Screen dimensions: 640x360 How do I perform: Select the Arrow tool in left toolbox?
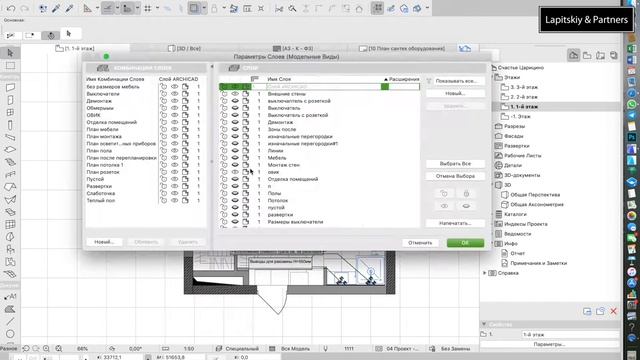[x=11, y=53]
